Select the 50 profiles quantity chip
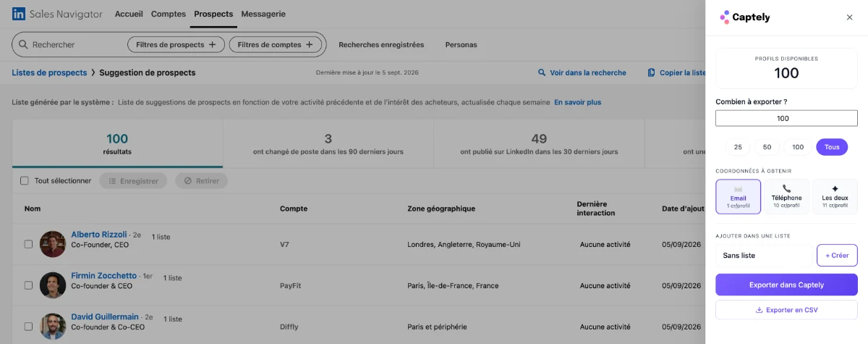The height and width of the screenshot is (344, 868). tap(767, 147)
